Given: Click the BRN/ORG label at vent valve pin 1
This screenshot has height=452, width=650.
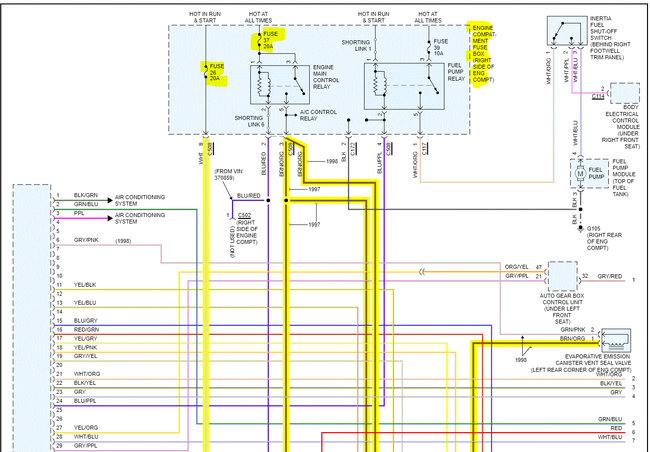Looking at the screenshot, I should pos(573,339).
